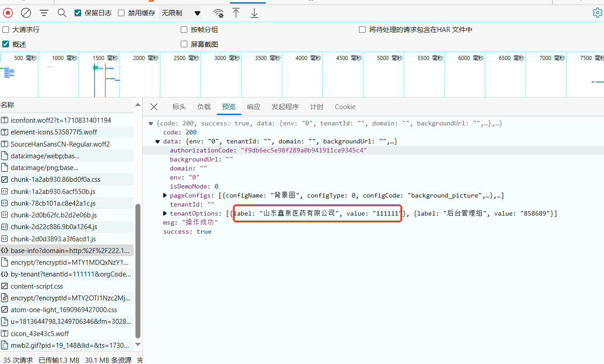Click the success: true line
Image resolution: width=604 pixels, height=364 pixels.
(187, 231)
